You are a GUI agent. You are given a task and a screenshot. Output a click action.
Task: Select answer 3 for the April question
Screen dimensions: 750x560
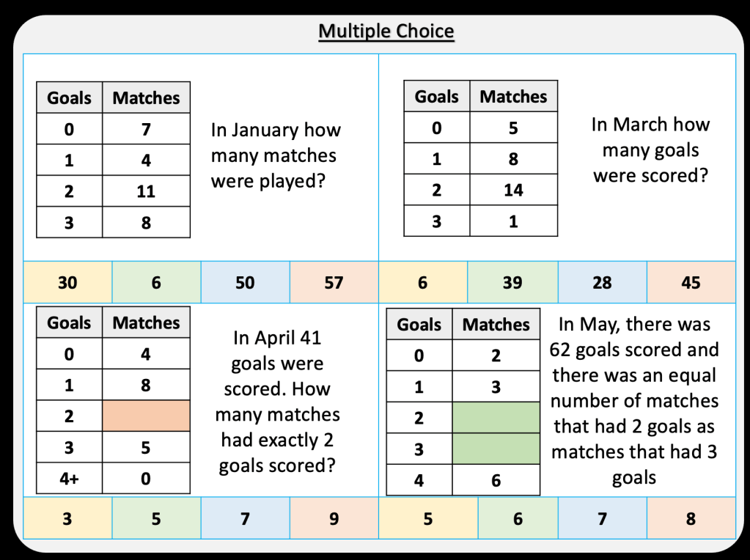click(x=67, y=519)
